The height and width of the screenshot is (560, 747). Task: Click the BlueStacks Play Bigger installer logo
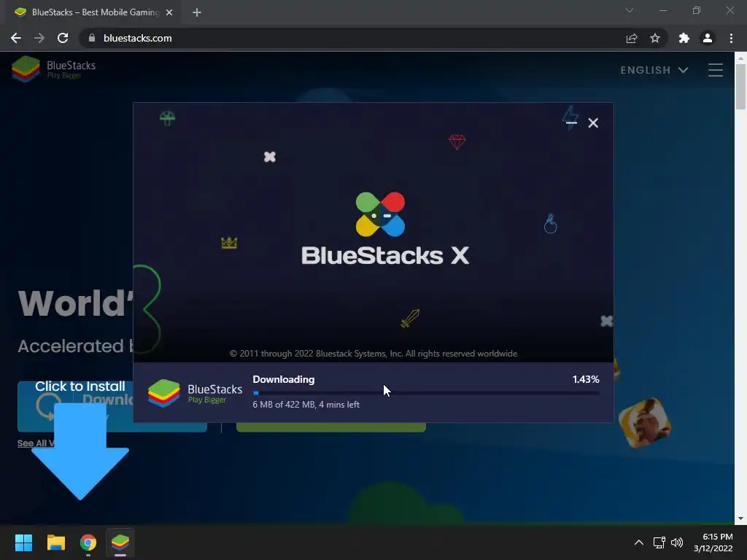[195, 393]
